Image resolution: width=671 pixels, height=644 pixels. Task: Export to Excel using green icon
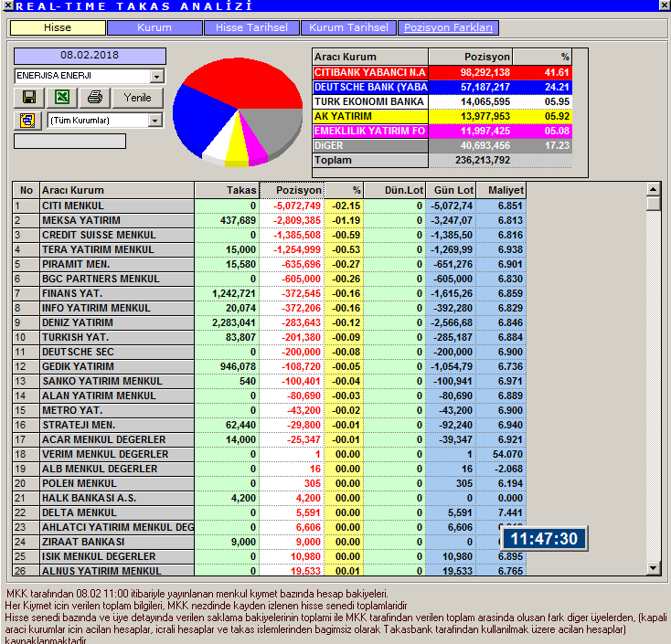point(62,98)
